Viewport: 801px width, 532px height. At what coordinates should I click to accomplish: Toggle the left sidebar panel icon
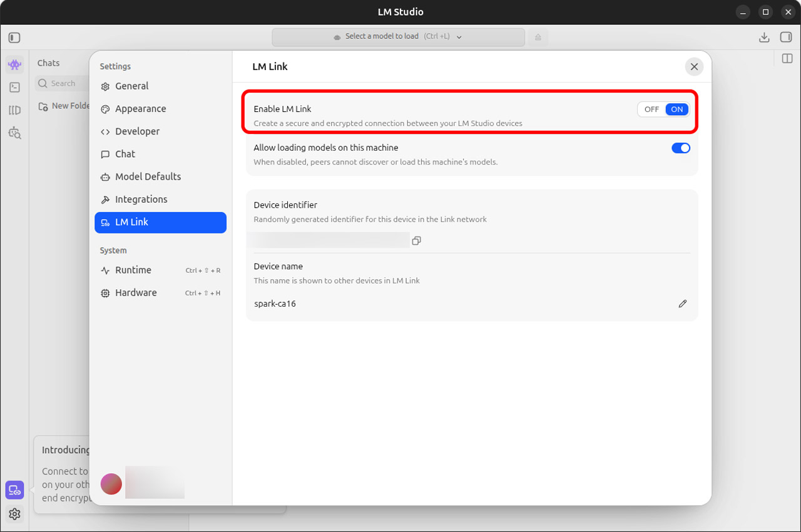tap(14, 38)
